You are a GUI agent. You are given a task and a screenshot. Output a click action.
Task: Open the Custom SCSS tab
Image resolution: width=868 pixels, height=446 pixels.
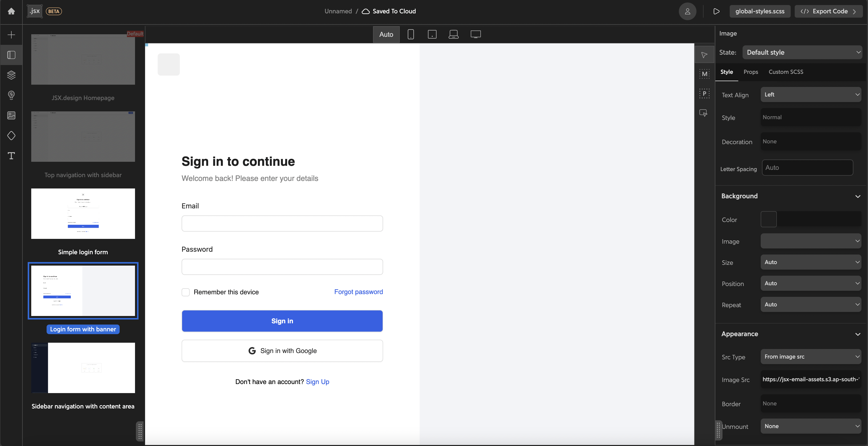click(785, 72)
